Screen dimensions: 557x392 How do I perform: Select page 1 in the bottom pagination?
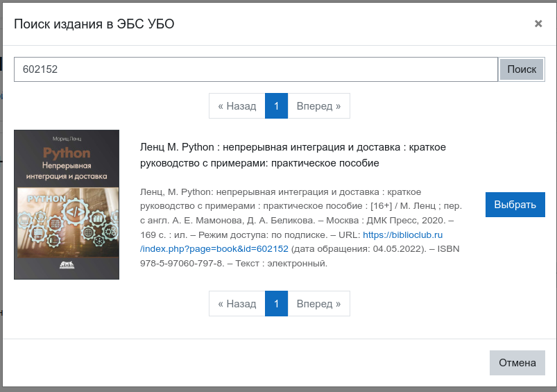click(276, 303)
